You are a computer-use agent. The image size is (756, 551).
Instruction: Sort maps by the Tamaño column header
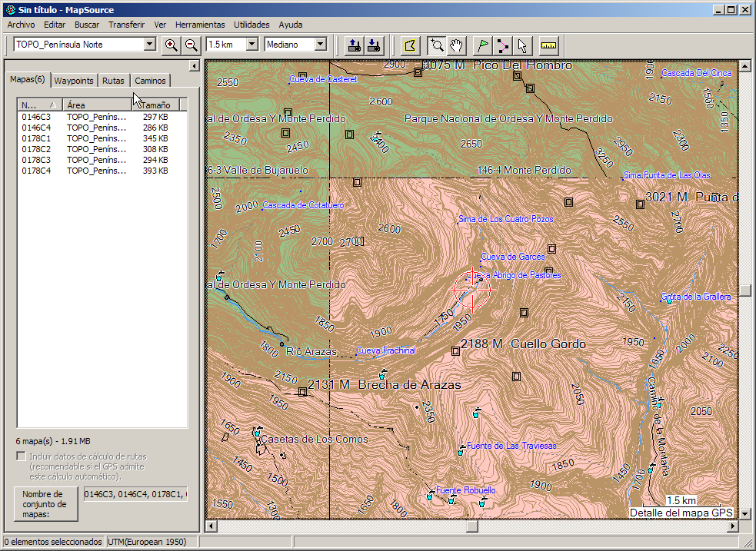click(x=155, y=105)
